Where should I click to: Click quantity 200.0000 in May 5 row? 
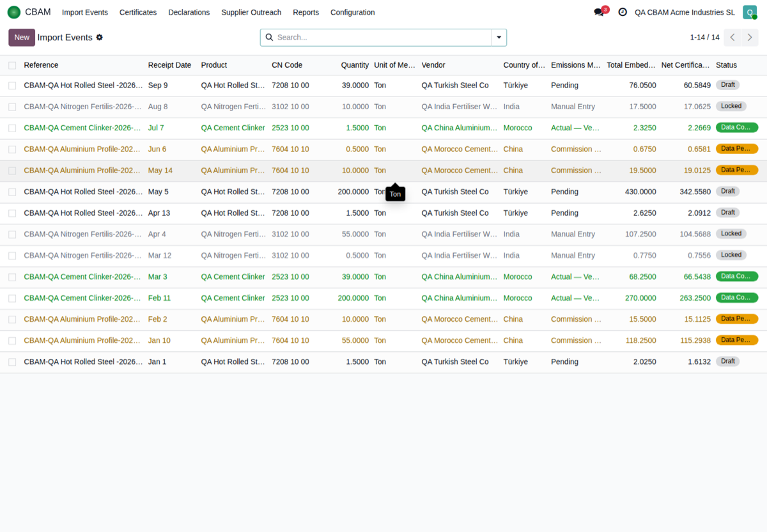tap(353, 192)
